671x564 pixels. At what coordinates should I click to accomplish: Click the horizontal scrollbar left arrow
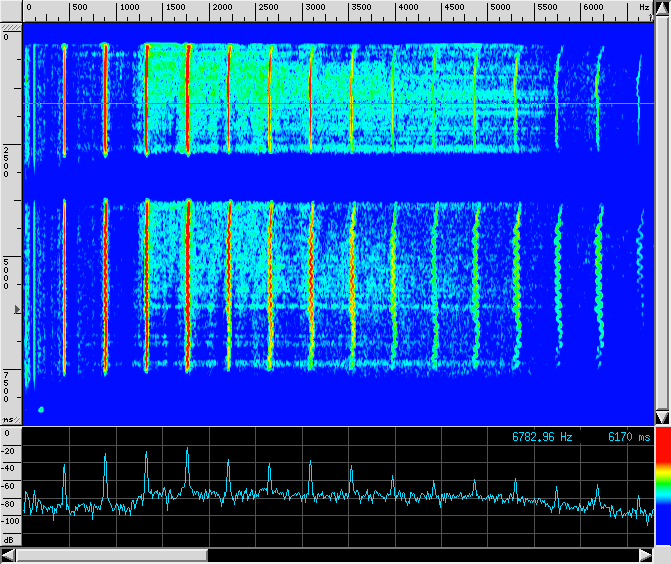click(9, 555)
